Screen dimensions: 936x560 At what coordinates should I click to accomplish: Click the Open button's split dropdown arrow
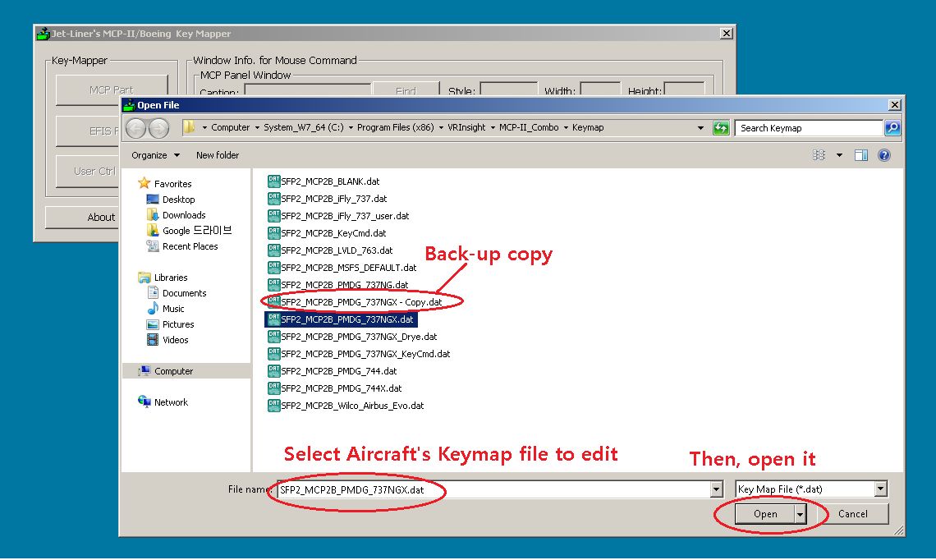click(800, 514)
